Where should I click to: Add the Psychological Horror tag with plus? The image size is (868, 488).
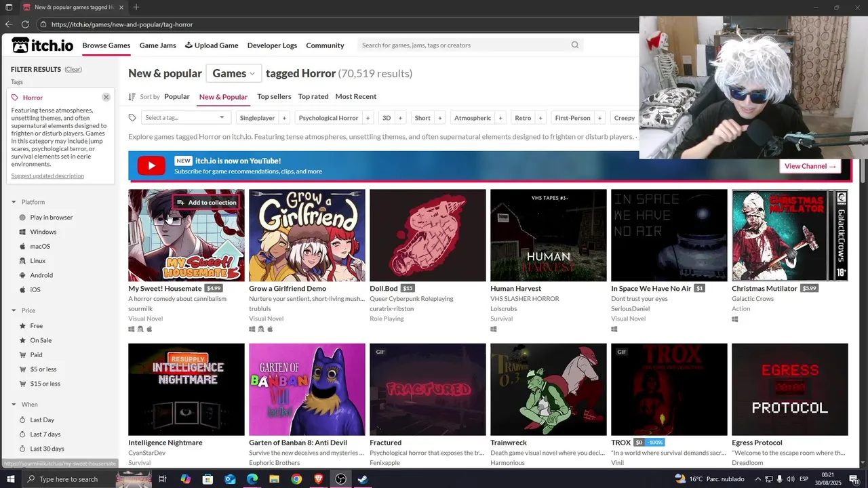368,118
